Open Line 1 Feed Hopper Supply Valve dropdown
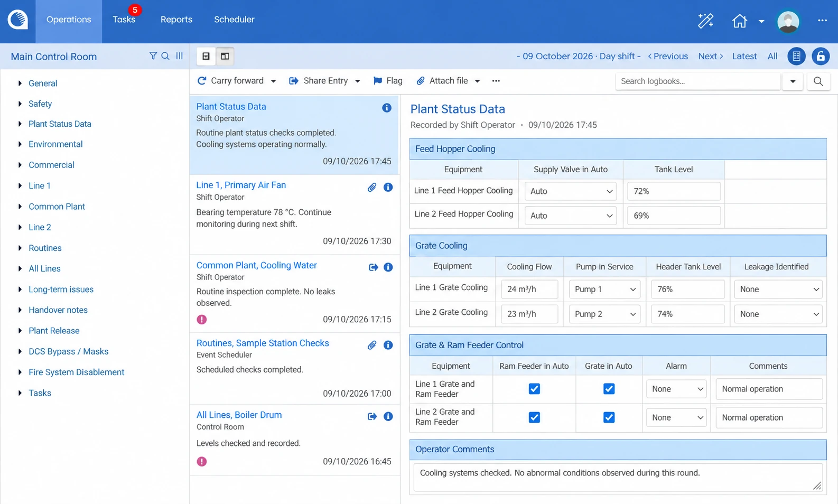 tap(571, 191)
